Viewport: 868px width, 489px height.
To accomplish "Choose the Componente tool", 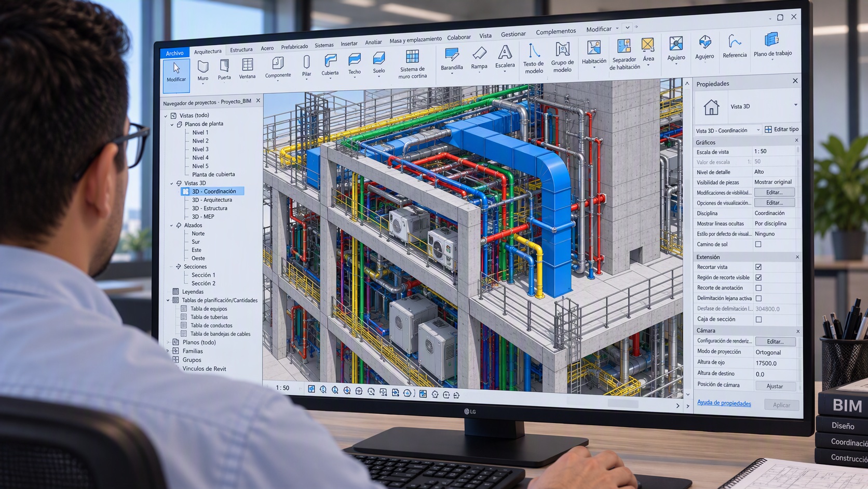I will pos(278,68).
